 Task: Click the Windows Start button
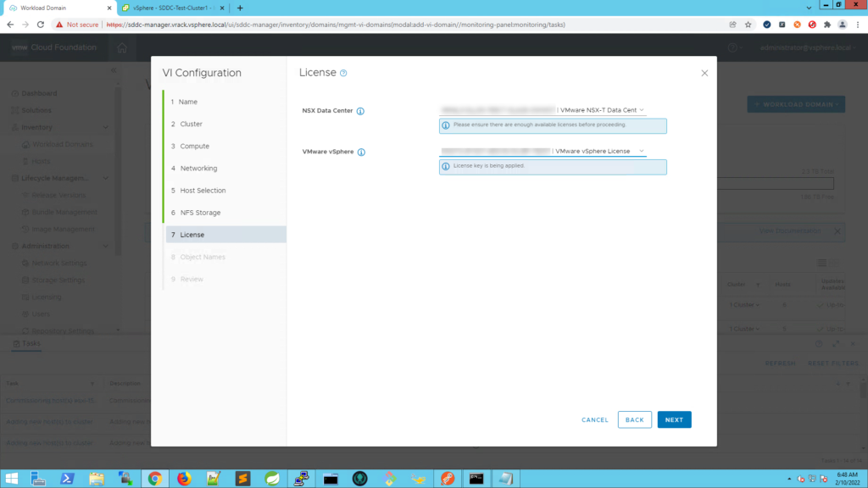12,478
